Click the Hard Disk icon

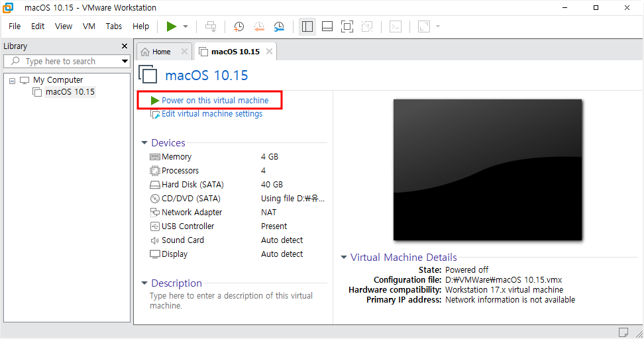155,185
